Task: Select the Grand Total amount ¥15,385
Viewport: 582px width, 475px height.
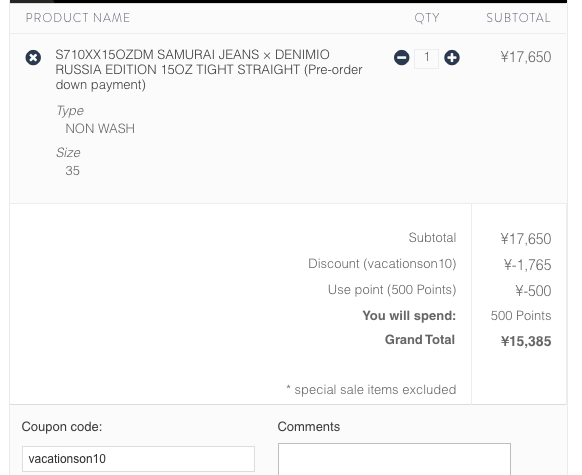Action: (526, 341)
